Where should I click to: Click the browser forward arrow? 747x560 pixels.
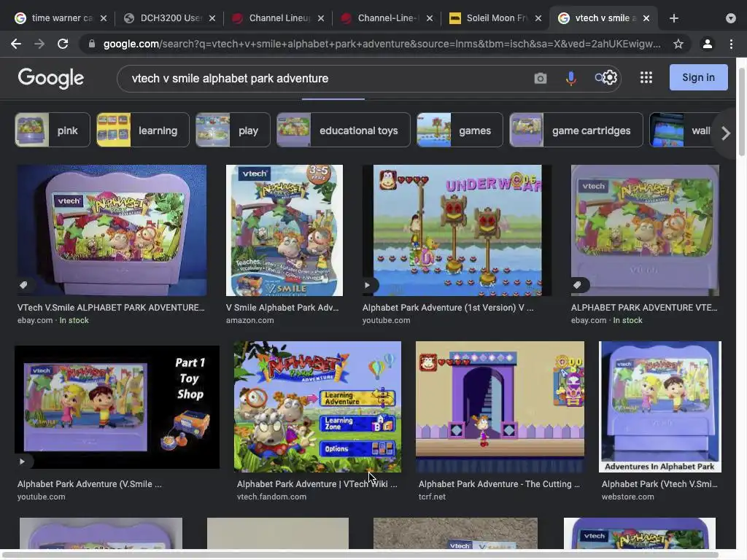pyautogui.click(x=39, y=44)
